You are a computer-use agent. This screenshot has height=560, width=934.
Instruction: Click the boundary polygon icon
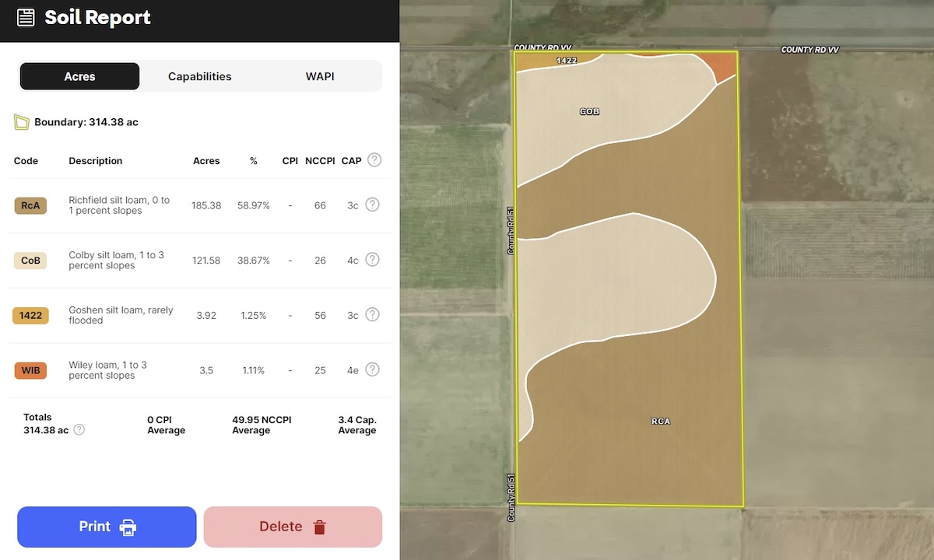tap(21, 122)
